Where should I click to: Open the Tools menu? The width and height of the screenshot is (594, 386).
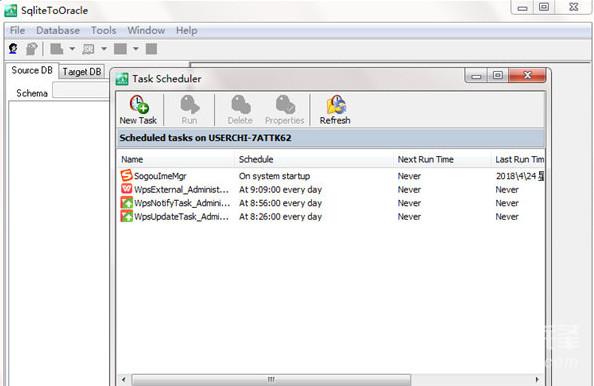tap(103, 30)
